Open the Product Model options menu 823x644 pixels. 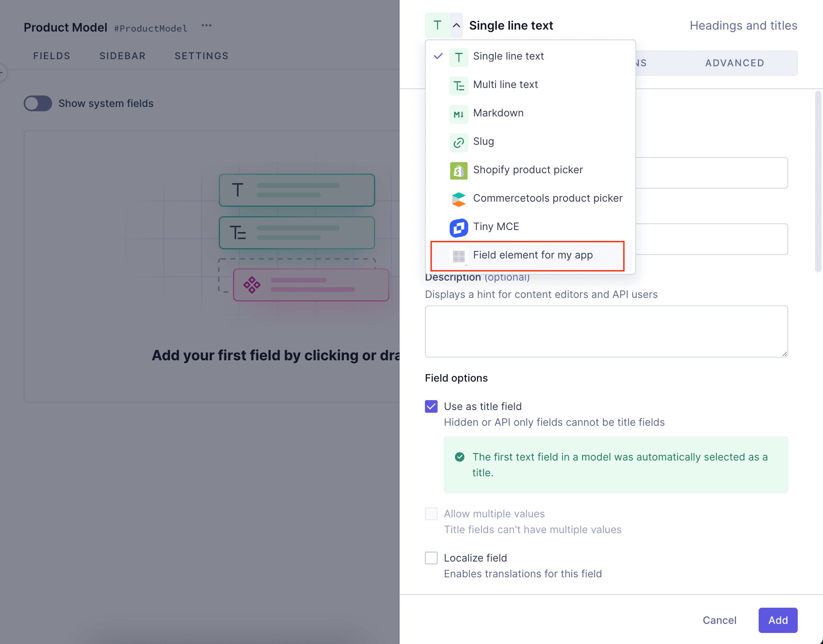tap(207, 25)
